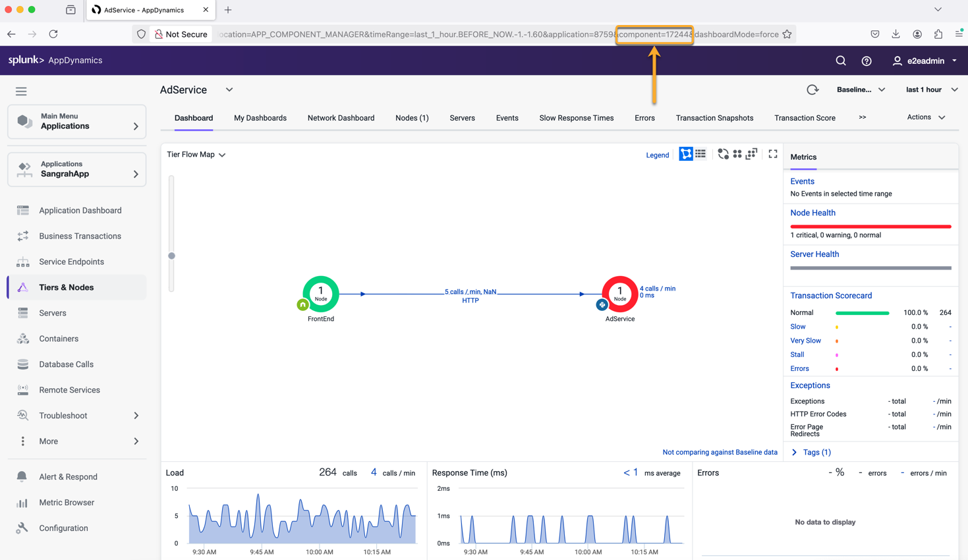Click the 5 calls/min HTTP flow label

point(470,296)
